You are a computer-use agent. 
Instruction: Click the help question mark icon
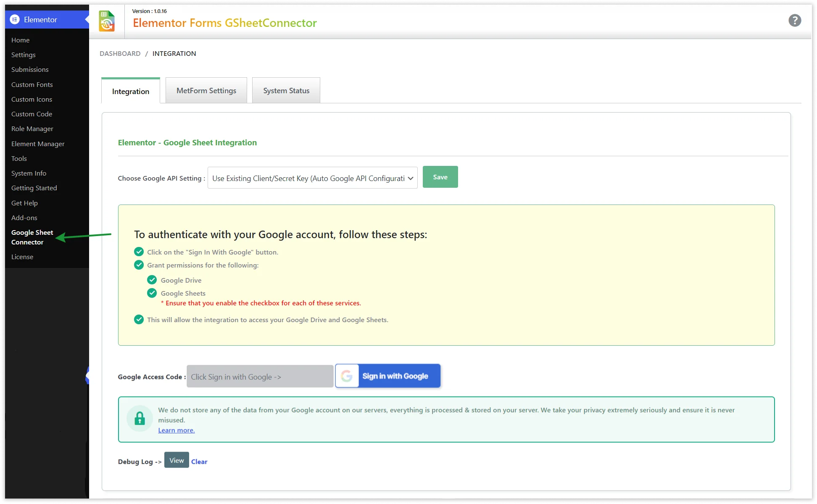tap(794, 20)
